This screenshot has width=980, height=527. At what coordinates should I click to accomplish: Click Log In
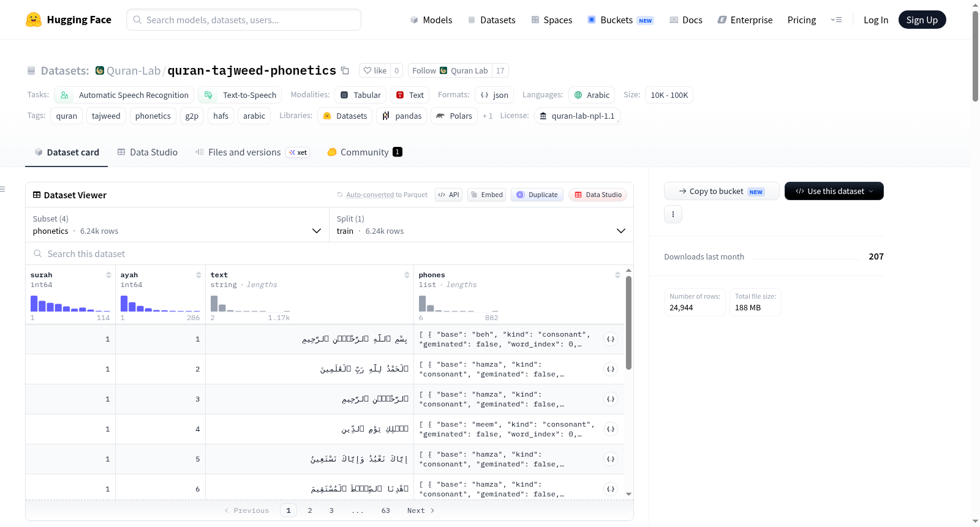[876, 20]
